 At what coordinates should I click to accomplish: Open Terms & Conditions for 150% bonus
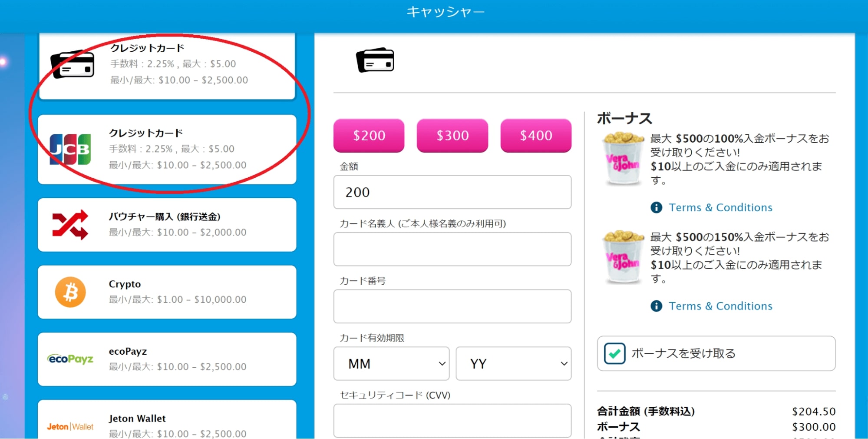[x=720, y=306]
